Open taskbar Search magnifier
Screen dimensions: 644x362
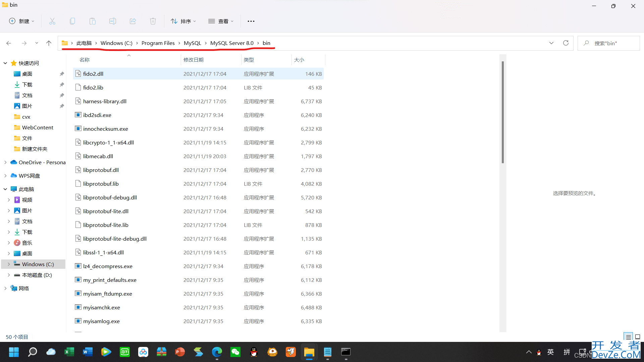33,352
